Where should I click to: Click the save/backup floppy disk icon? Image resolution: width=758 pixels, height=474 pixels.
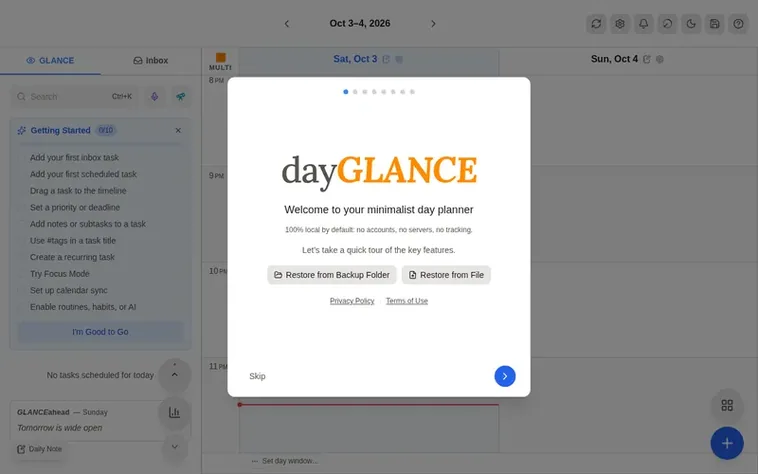click(714, 24)
